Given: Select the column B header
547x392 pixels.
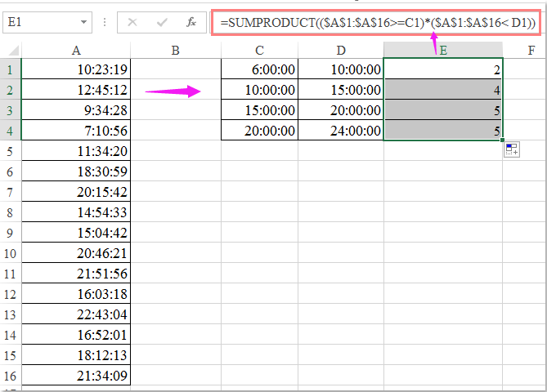Looking at the screenshot, I should point(176,51).
